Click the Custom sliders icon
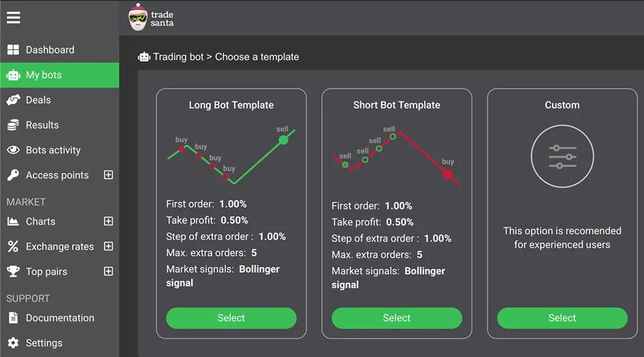The height and width of the screenshot is (357, 644). (x=562, y=156)
